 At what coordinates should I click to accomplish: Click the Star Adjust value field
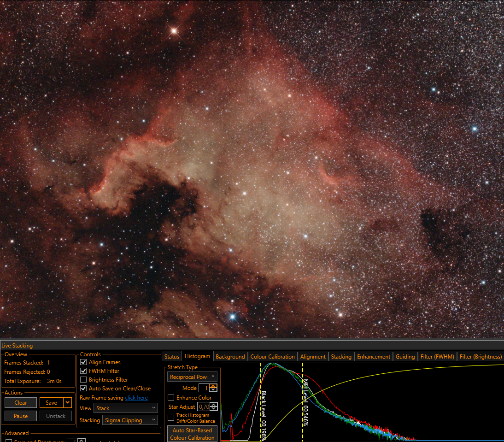(x=204, y=407)
